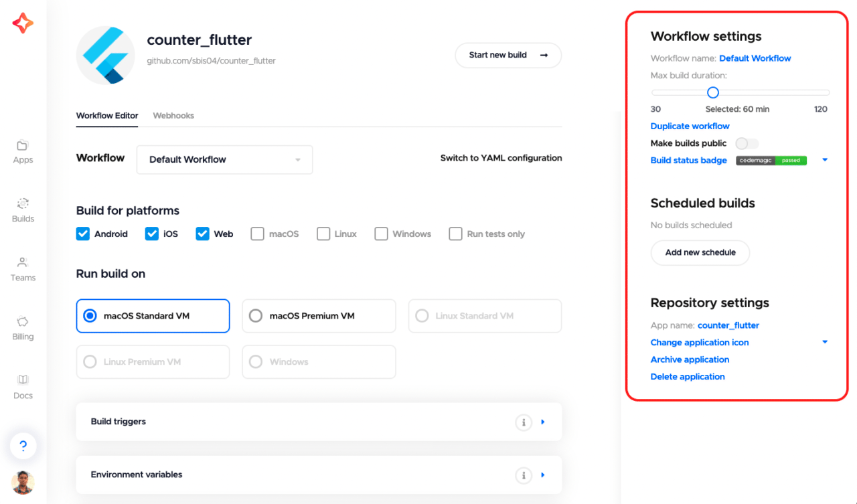Open Apps from the sidebar

23,146
